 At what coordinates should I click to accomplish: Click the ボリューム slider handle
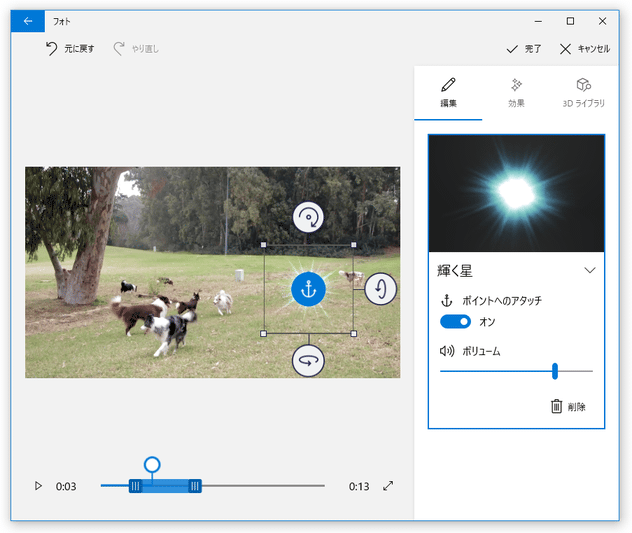tap(554, 371)
